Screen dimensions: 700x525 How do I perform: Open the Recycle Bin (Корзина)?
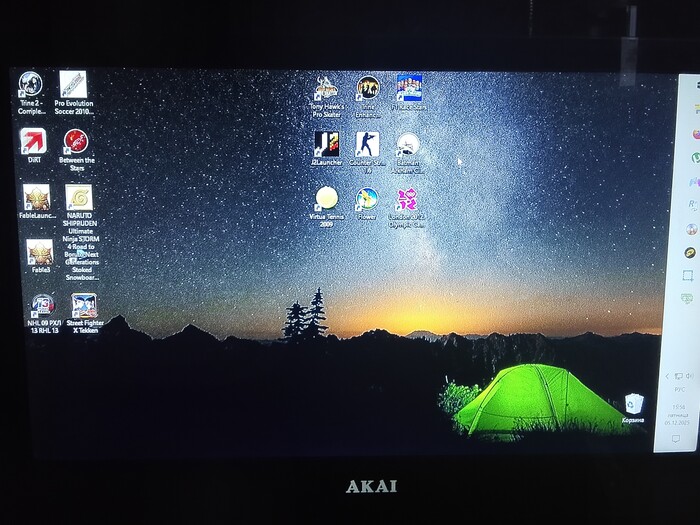coord(633,405)
